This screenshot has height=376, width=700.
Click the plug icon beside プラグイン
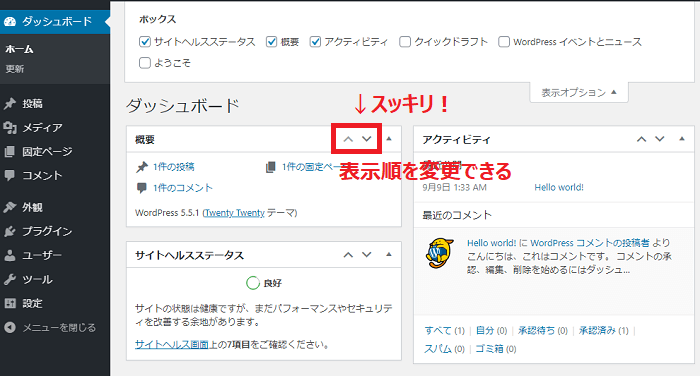[10, 231]
